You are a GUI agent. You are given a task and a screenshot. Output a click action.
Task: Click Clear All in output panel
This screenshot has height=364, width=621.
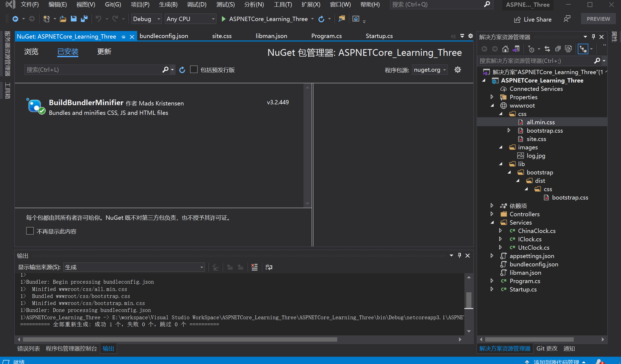click(x=254, y=267)
